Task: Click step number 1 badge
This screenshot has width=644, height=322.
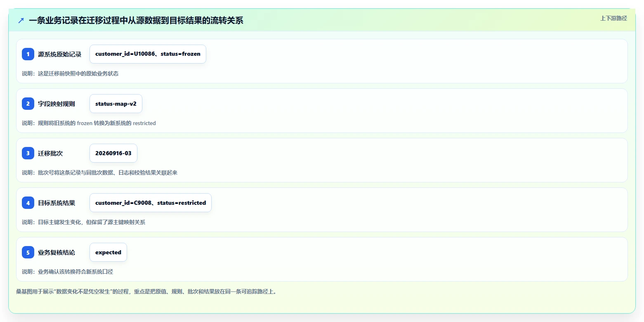Action: coord(28,54)
